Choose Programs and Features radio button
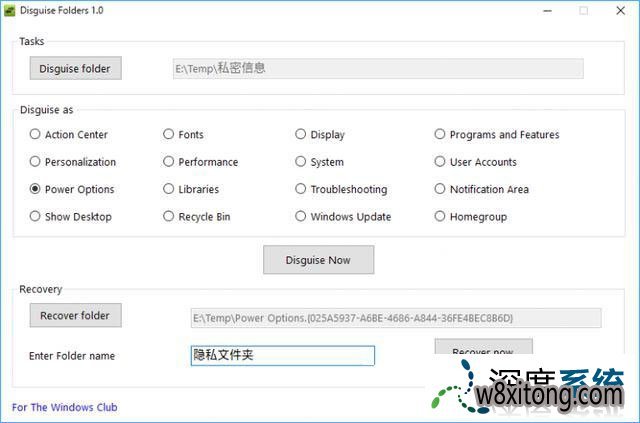The width and height of the screenshot is (640, 423). click(440, 135)
